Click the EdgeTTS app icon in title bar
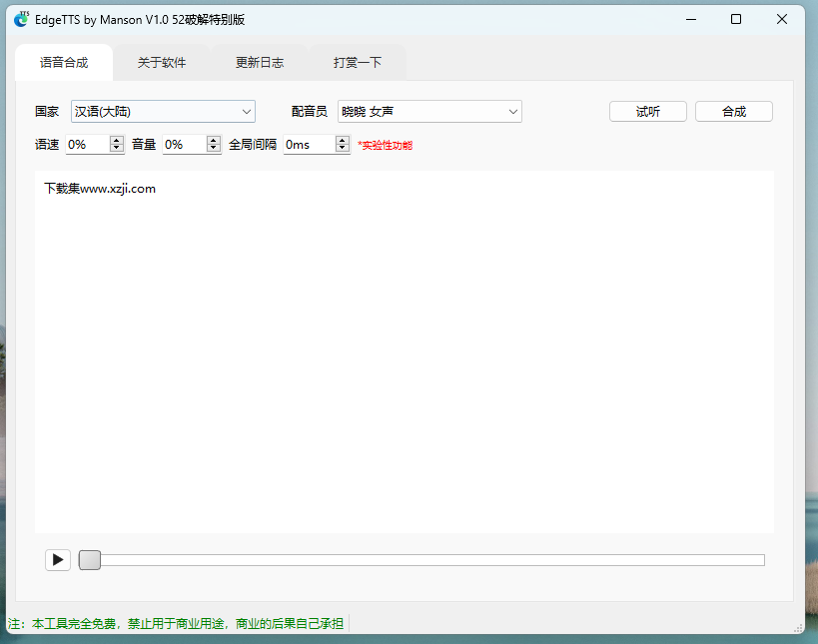818x644 pixels. point(21,19)
